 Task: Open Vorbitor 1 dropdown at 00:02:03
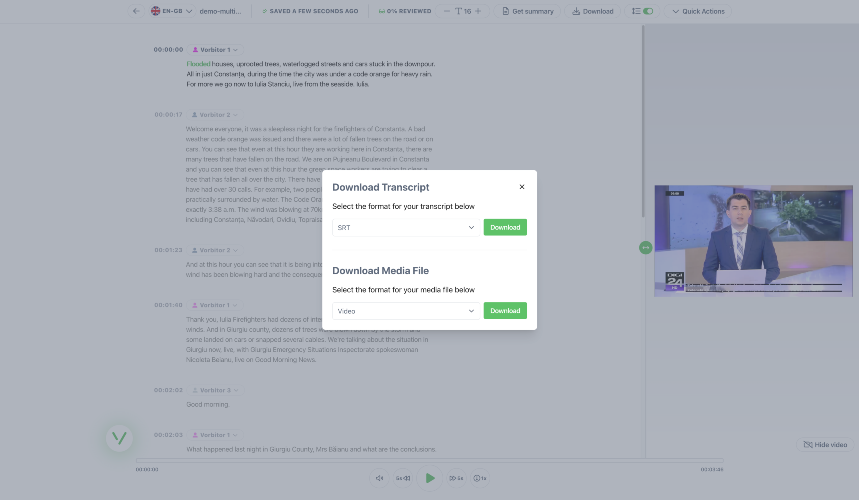pos(215,435)
